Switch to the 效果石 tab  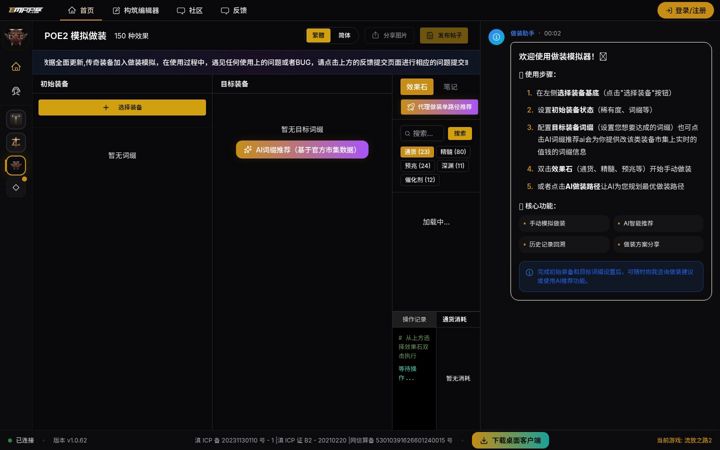click(416, 87)
